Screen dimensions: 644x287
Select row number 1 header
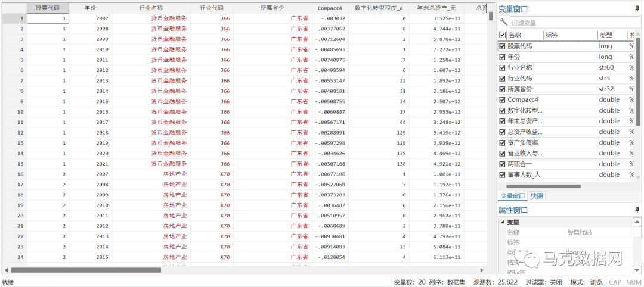[x=14, y=18]
